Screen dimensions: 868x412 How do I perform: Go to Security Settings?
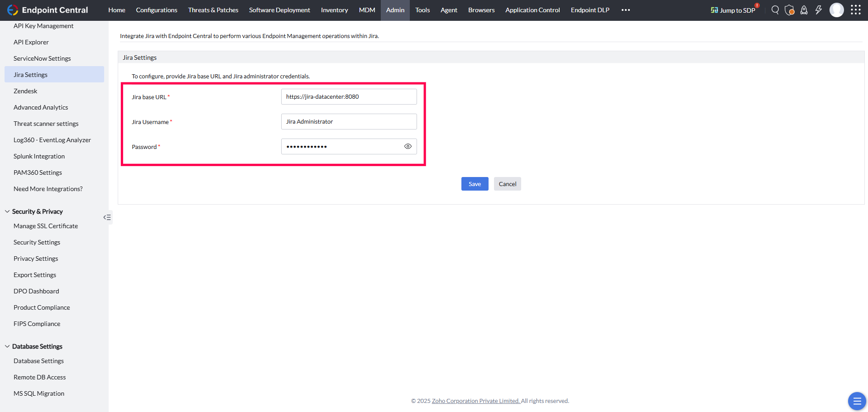tap(37, 242)
